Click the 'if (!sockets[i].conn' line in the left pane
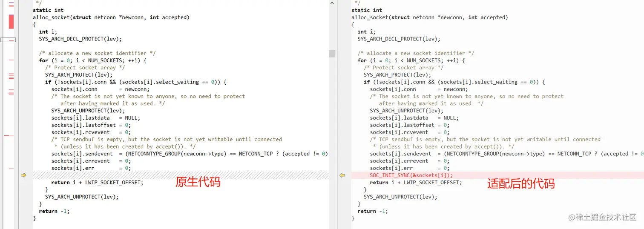 [135, 82]
